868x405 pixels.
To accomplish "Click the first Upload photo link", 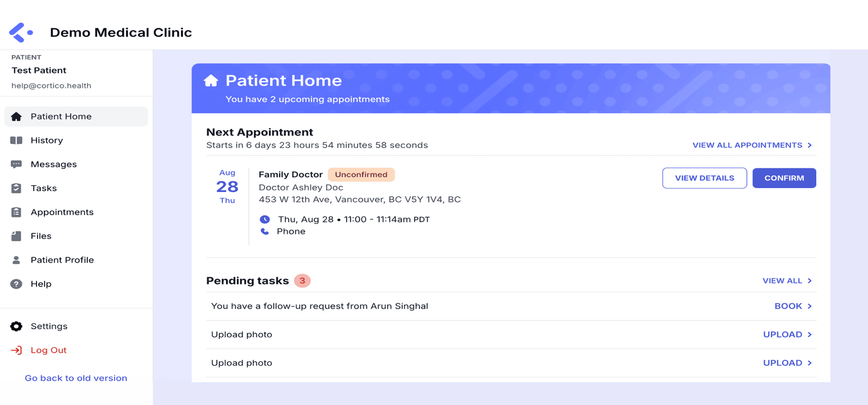I will (x=787, y=334).
